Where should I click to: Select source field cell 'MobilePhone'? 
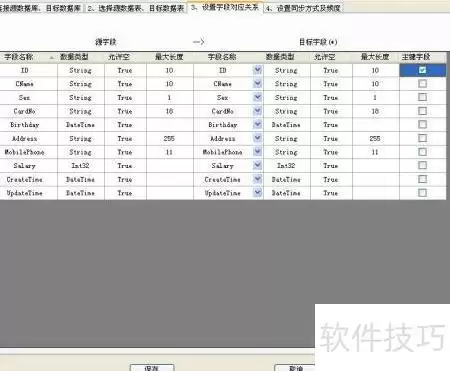click(29, 152)
